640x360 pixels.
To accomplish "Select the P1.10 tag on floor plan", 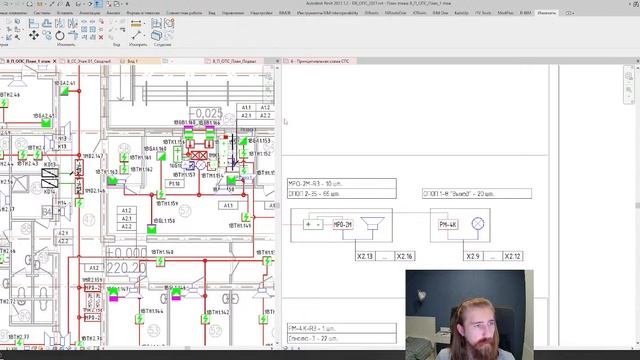I will [x=174, y=184].
